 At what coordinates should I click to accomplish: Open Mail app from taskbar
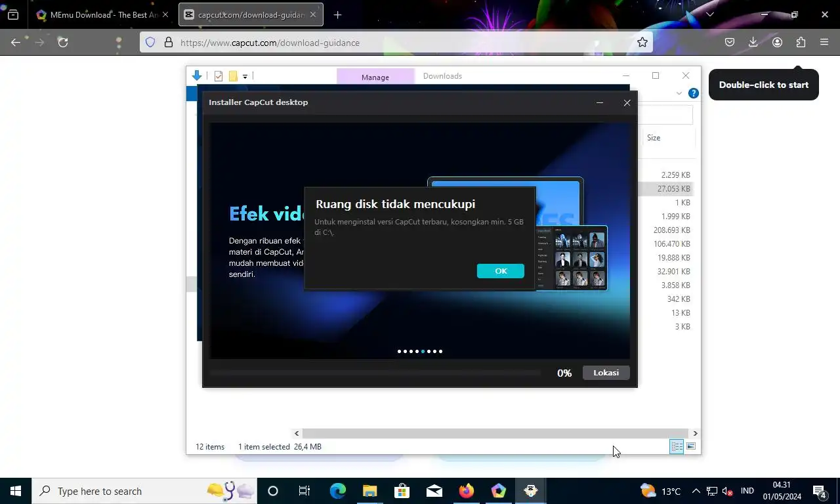coord(434,491)
